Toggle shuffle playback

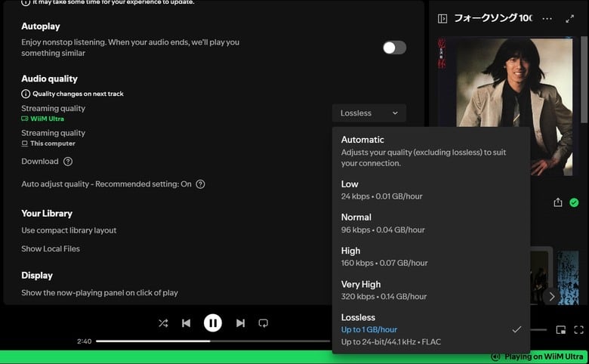click(x=163, y=323)
